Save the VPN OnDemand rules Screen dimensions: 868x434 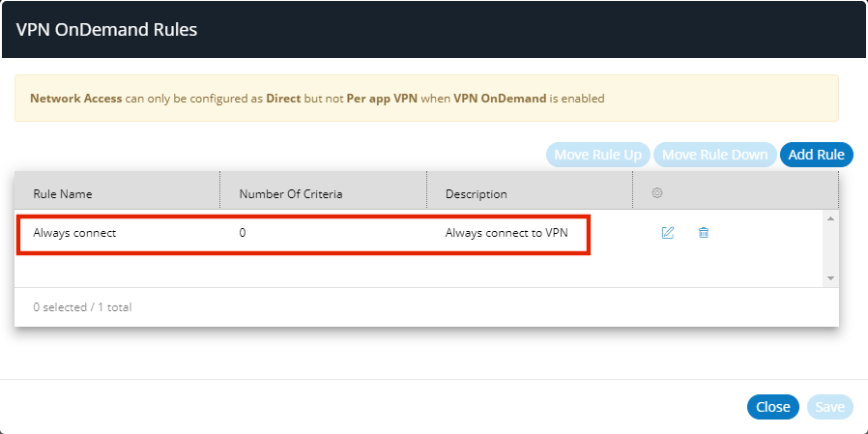coord(829,407)
